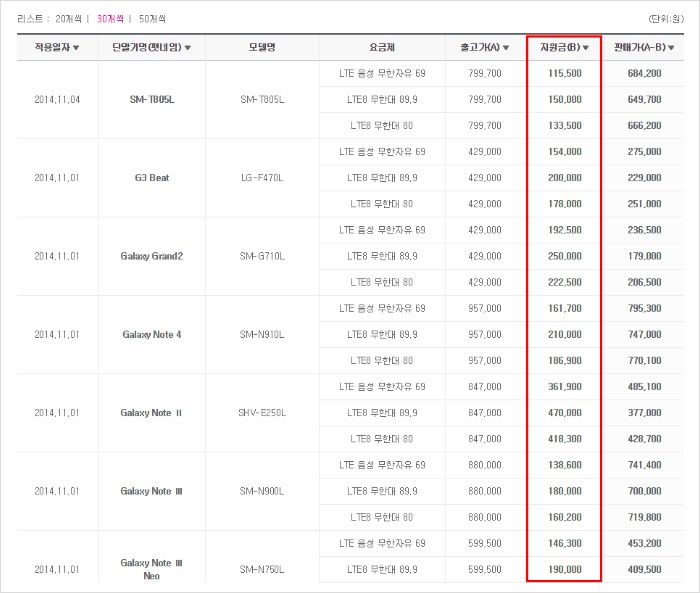Click sale price 179,000
The width and height of the screenshot is (700, 593).
[x=644, y=256]
